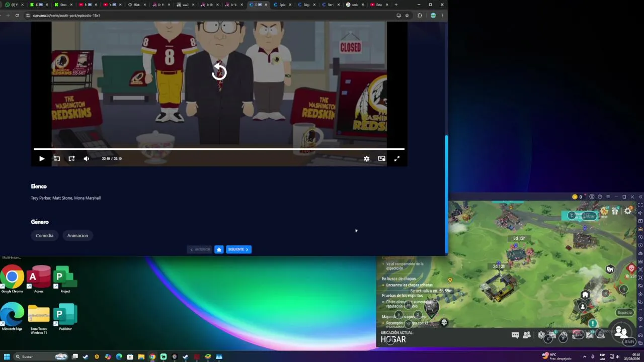Open the Windows Start menu
This screenshot has height=362, width=644.
pos(7,356)
